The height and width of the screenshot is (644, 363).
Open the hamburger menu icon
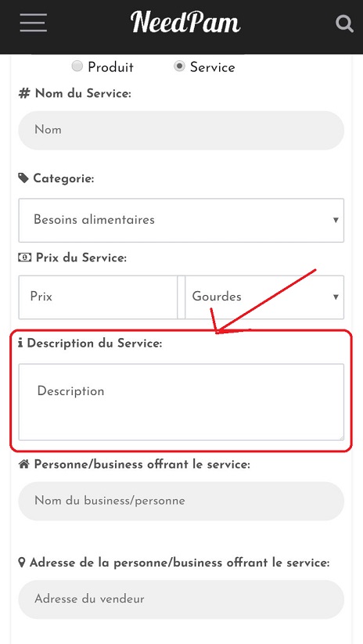(x=34, y=23)
